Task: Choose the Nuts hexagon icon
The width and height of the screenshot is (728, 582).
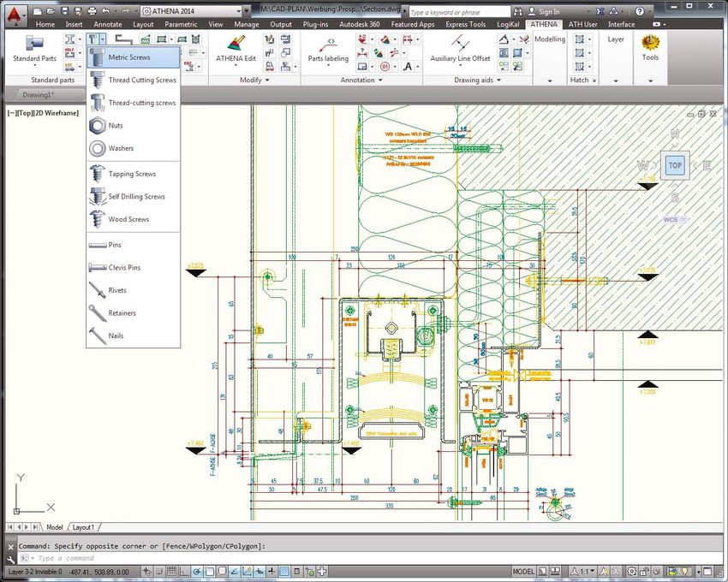Action: click(97, 126)
